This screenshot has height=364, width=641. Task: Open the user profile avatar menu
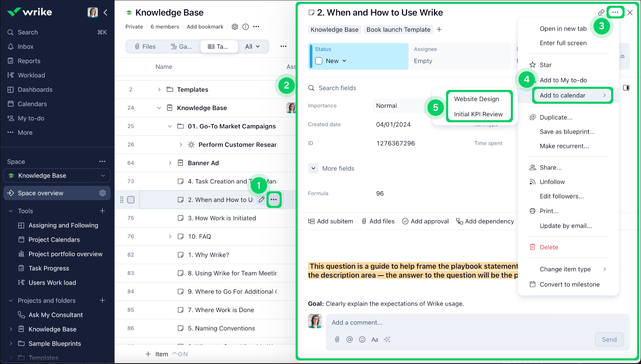(x=93, y=12)
